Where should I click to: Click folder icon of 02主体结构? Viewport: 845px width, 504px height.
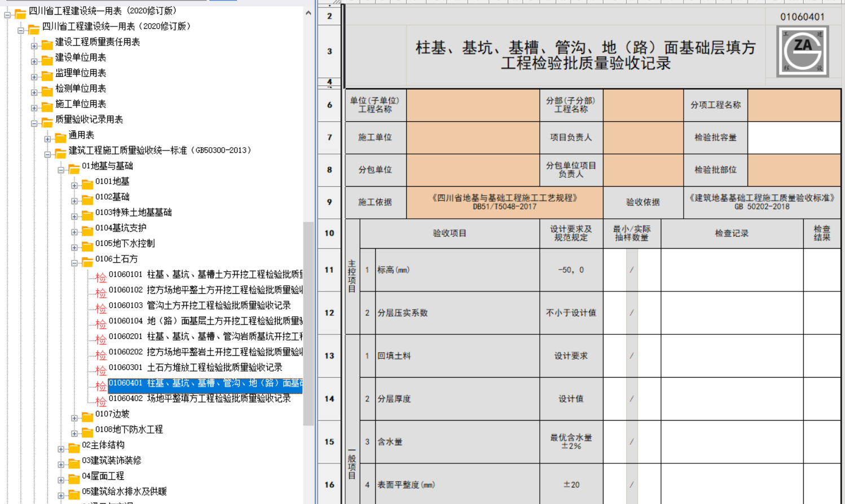coord(74,448)
